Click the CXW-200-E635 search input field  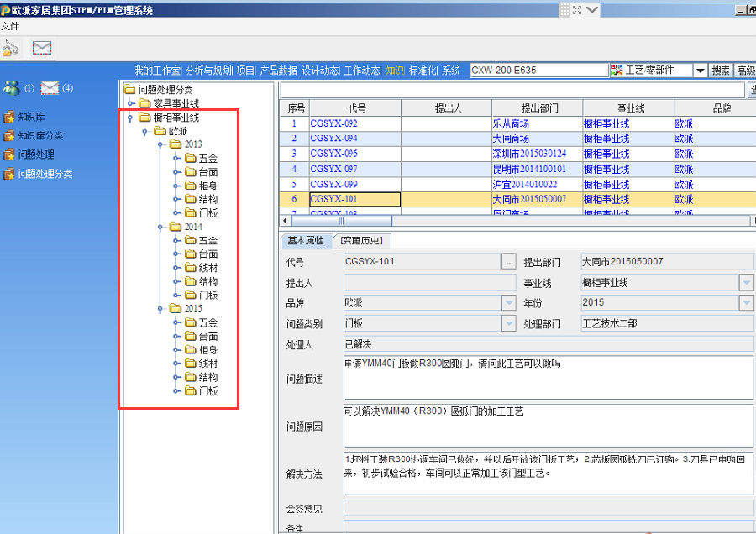(538, 71)
